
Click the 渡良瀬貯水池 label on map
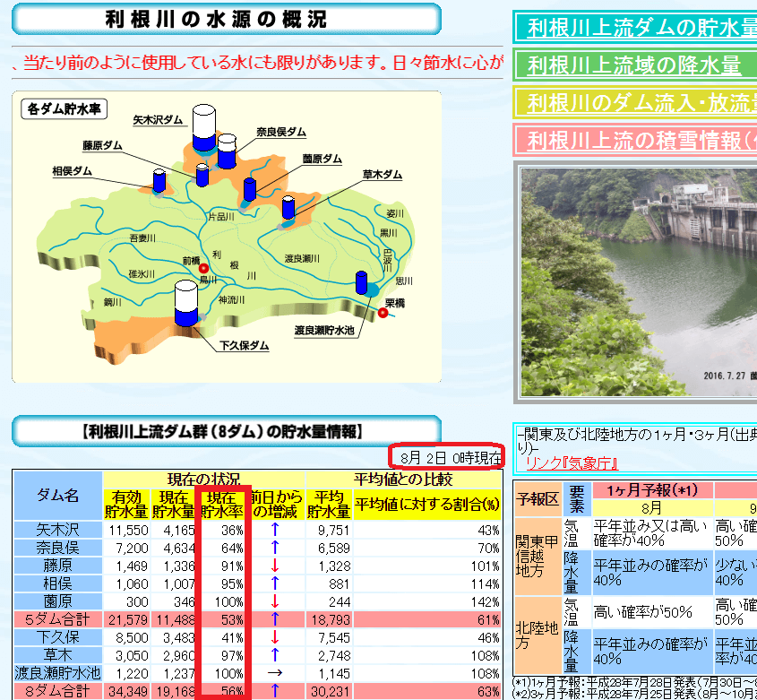coord(324,331)
